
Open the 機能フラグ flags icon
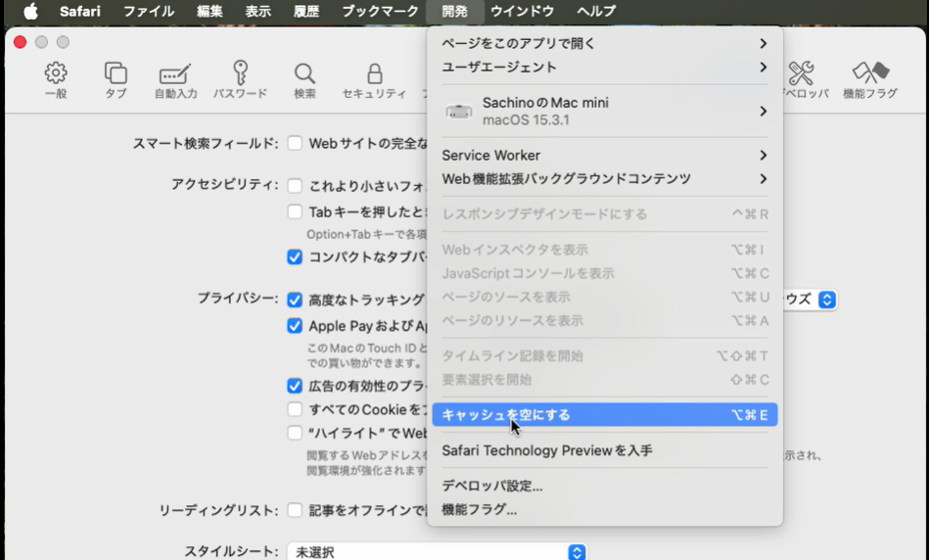pyautogui.click(x=869, y=73)
